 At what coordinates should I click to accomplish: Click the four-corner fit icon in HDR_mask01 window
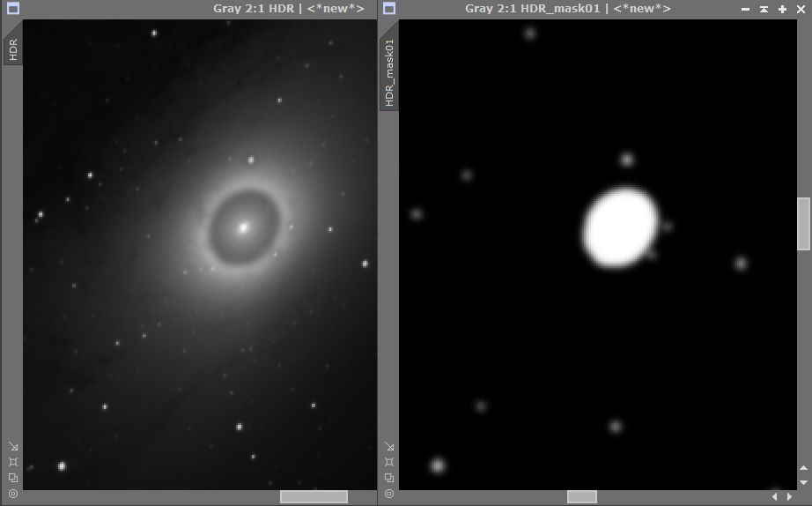[389, 462]
